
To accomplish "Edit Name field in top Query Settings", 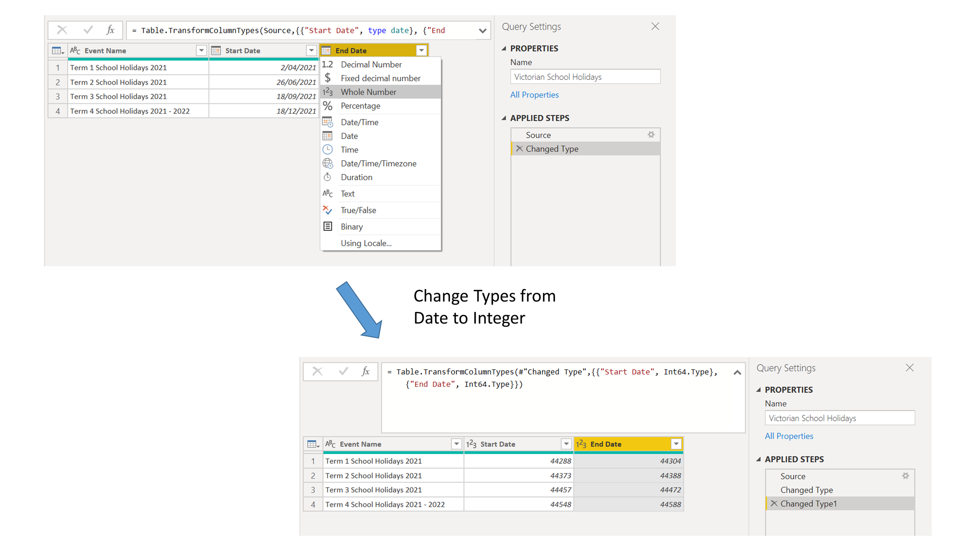I will click(x=585, y=77).
